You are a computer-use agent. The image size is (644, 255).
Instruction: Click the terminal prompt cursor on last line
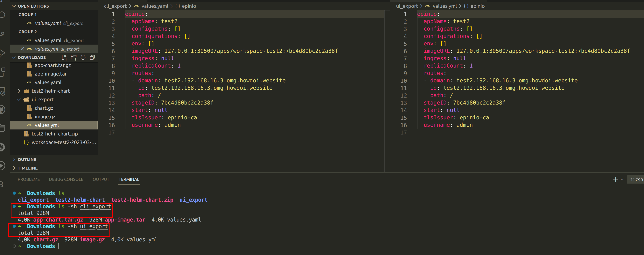pos(60,246)
